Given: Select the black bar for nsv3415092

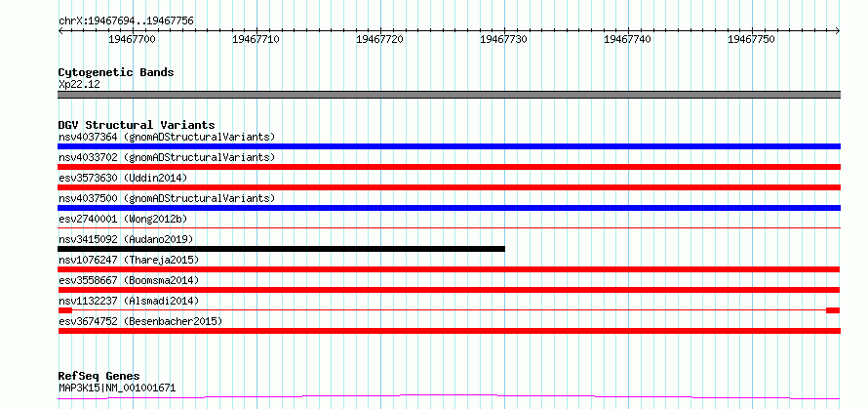Looking at the screenshot, I should 281,249.
